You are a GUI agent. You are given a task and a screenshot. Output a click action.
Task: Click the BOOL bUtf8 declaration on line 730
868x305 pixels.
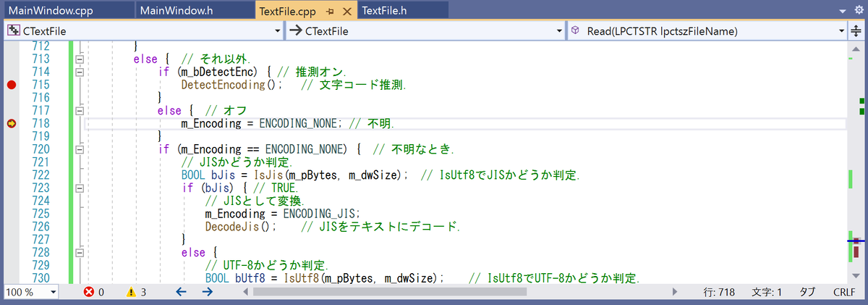[237, 279]
